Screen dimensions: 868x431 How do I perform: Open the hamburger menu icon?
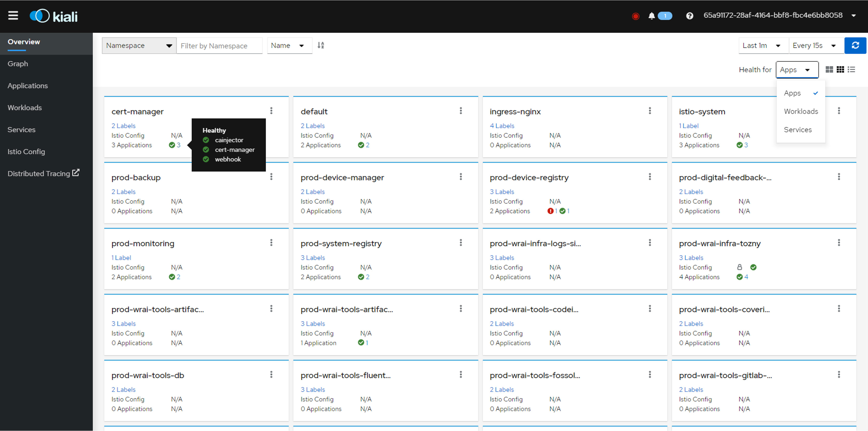point(12,15)
